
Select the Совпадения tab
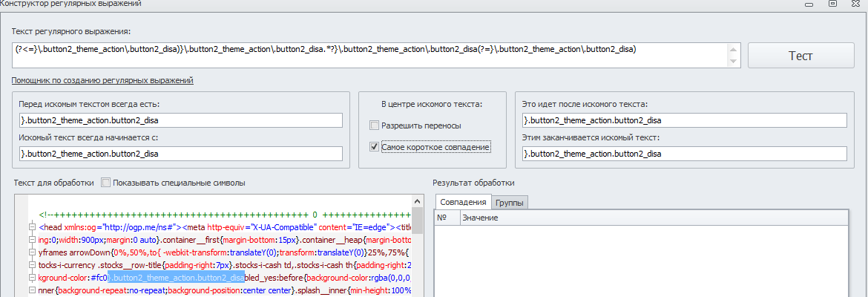(x=462, y=202)
